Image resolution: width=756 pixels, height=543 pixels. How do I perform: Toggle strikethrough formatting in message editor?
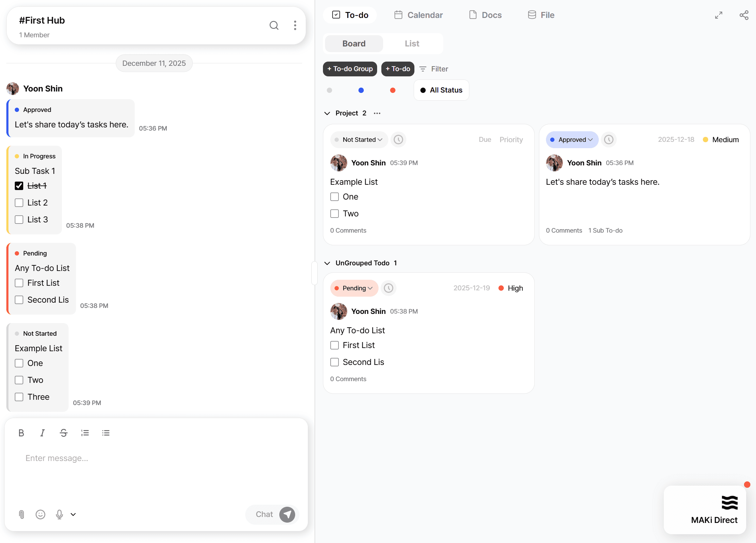(63, 433)
